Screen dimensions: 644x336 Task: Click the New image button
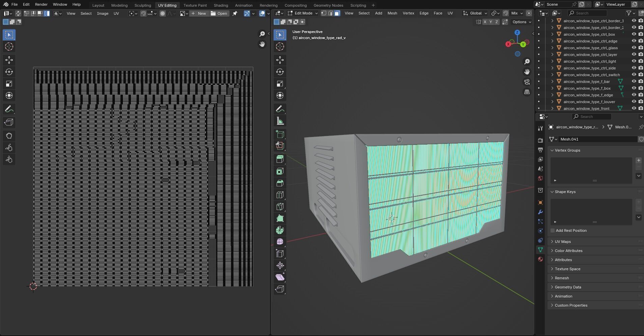pos(198,13)
